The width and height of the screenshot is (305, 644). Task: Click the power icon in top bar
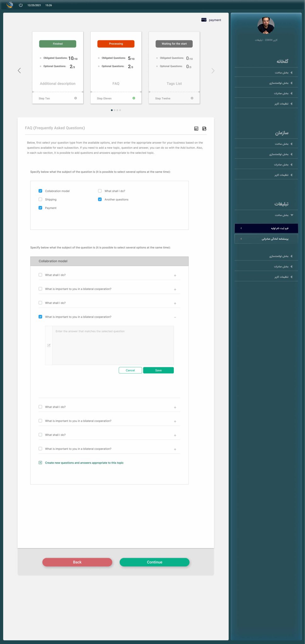[21, 5]
